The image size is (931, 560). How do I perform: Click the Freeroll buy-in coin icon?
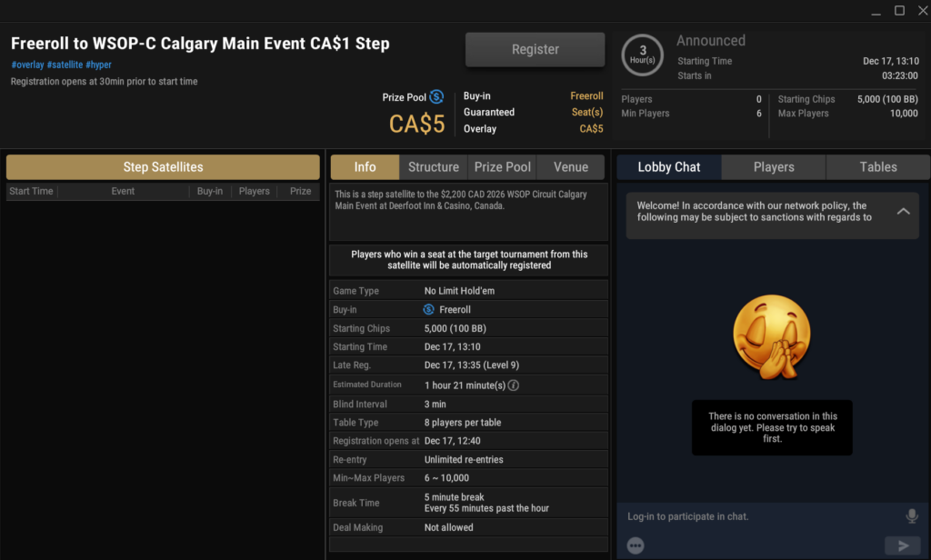click(x=430, y=310)
